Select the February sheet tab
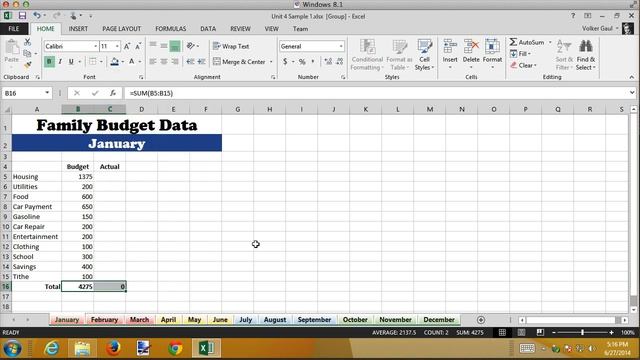The image size is (640, 360). [104, 320]
